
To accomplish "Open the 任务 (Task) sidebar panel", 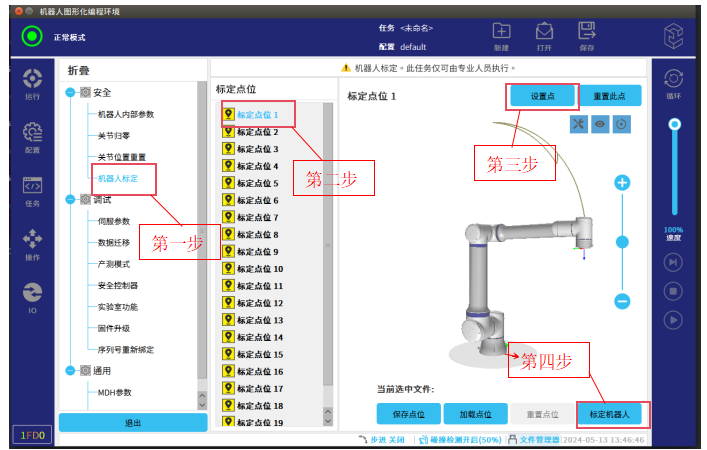I will coord(32,188).
